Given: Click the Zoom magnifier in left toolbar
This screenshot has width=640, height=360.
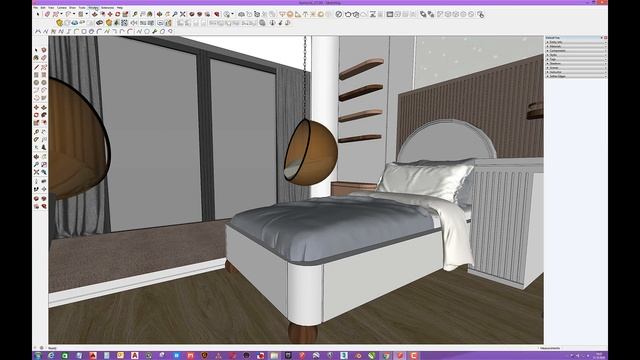Looking at the screenshot, I should [x=36, y=164].
